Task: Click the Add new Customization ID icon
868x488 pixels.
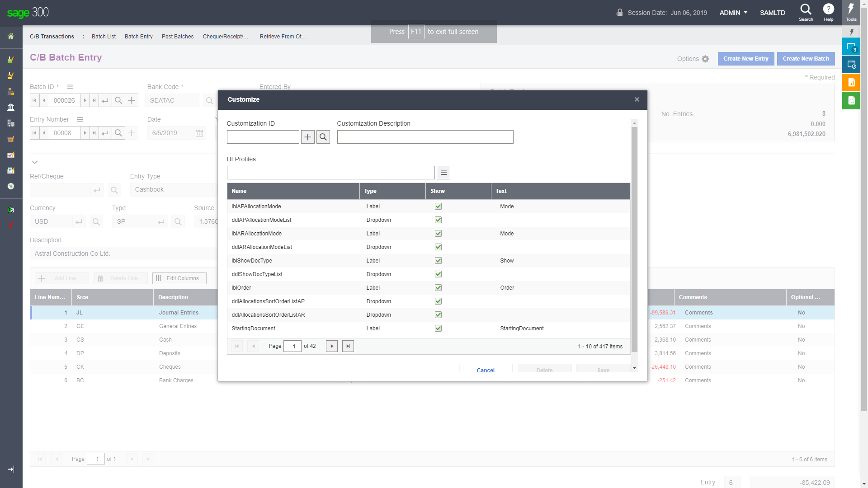Action: [308, 136]
